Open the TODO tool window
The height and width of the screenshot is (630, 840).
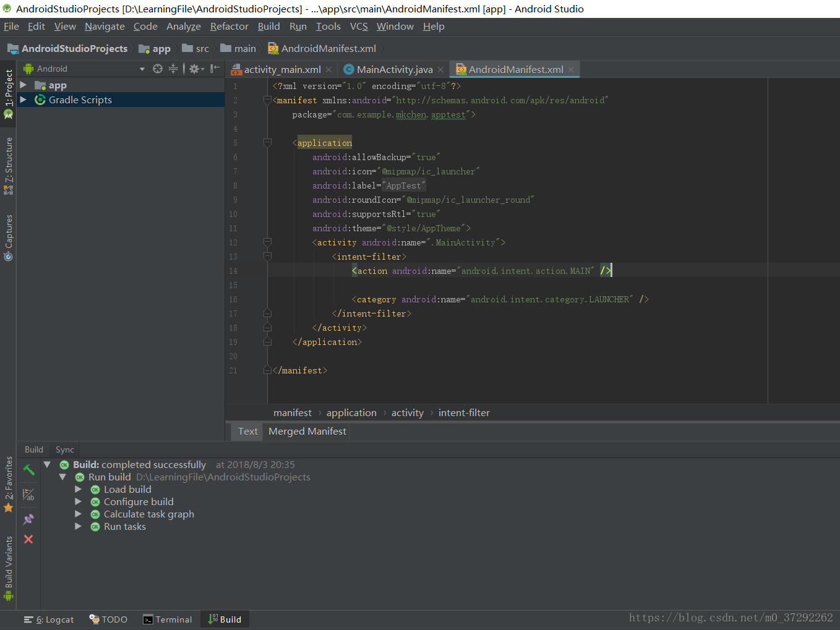point(108,619)
